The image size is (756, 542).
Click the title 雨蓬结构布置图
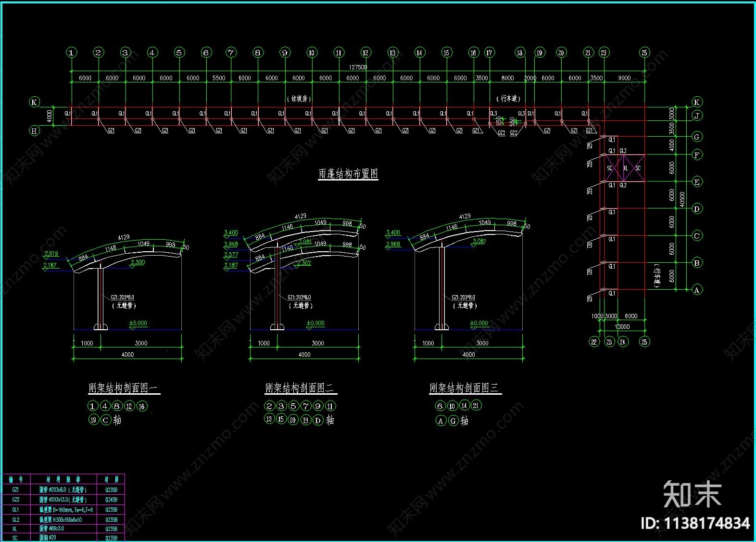(x=348, y=174)
